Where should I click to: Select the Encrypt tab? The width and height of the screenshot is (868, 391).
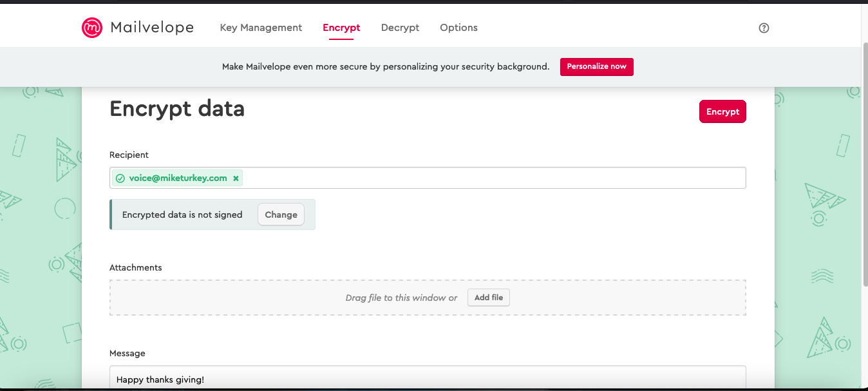coord(341,28)
